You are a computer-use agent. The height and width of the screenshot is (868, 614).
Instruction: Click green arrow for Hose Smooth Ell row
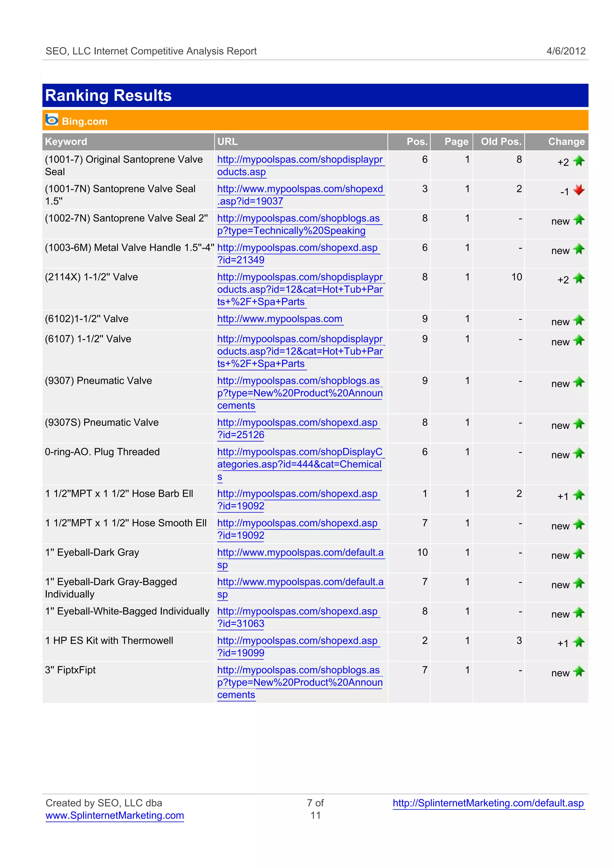[578, 525]
